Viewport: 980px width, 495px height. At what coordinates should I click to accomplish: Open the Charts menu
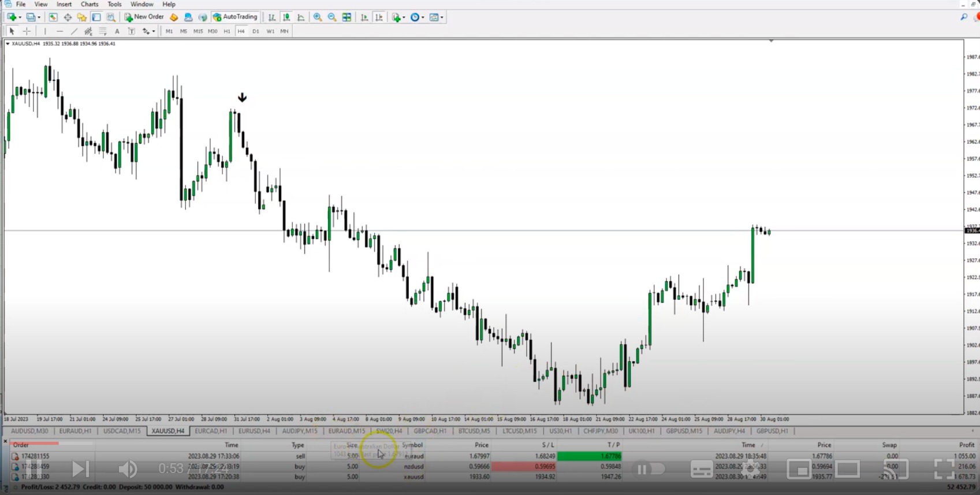tap(90, 4)
